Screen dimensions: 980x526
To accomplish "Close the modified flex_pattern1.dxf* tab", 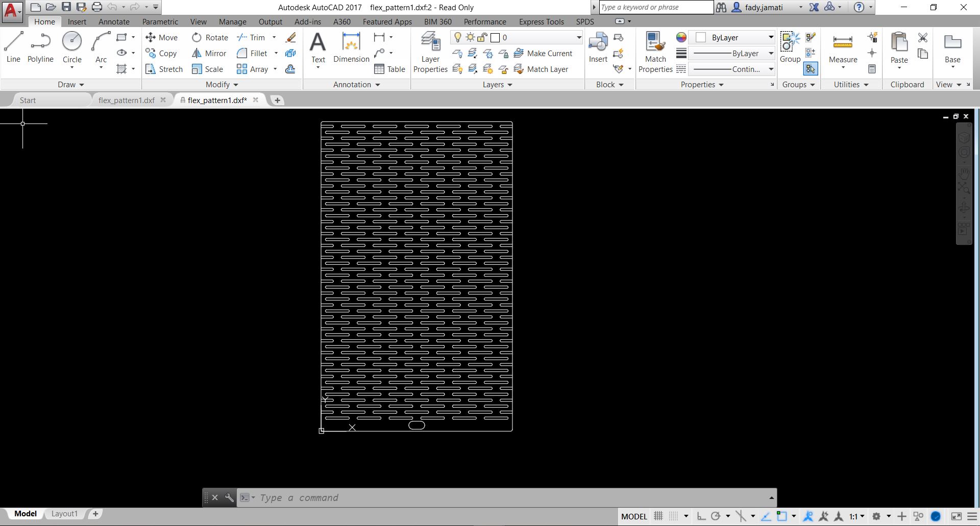I will click(256, 100).
